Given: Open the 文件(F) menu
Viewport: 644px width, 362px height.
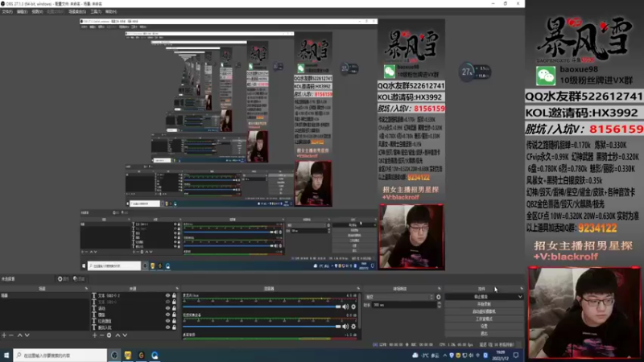Looking at the screenshot, I should (x=7, y=11).
